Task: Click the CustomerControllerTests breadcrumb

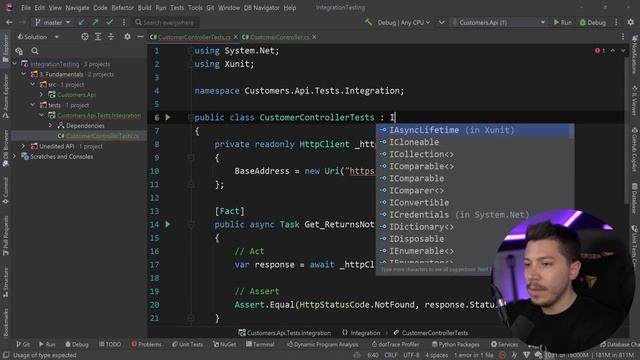Action: point(431,333)
